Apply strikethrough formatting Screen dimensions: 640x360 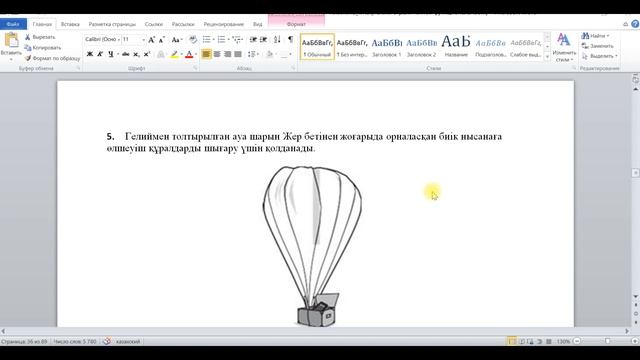pos(126,54)
